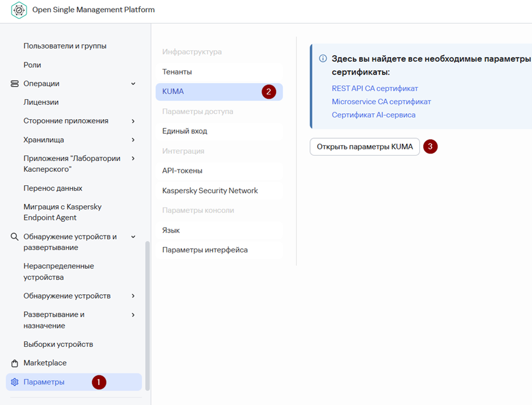Collapse the Операции section chevron
This screenshot has height=405, width=532.
click(133, 84)
